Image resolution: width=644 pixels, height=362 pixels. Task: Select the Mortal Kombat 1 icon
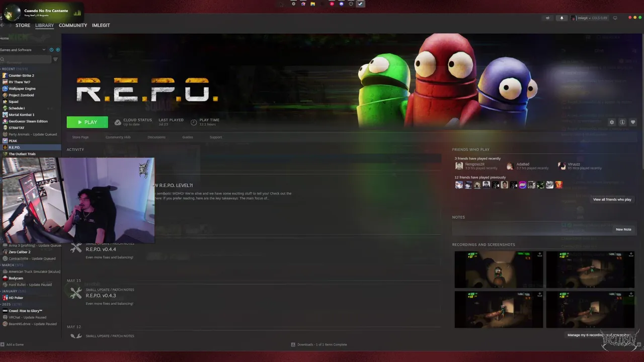click(x=5, y=115)
